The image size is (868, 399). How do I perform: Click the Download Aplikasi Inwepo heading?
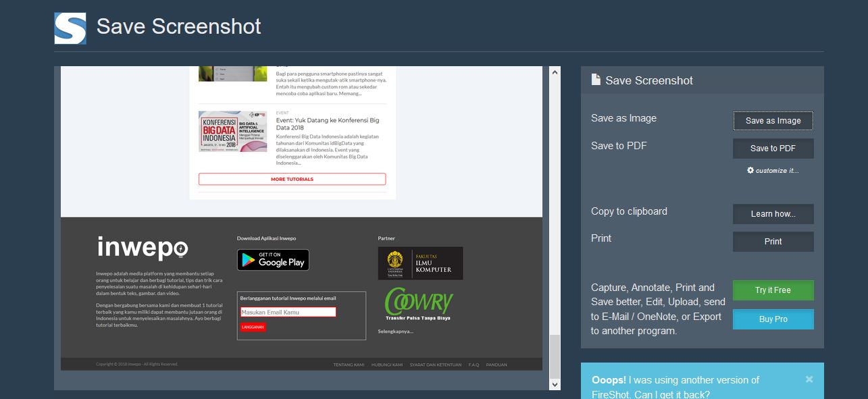(266, 238)
